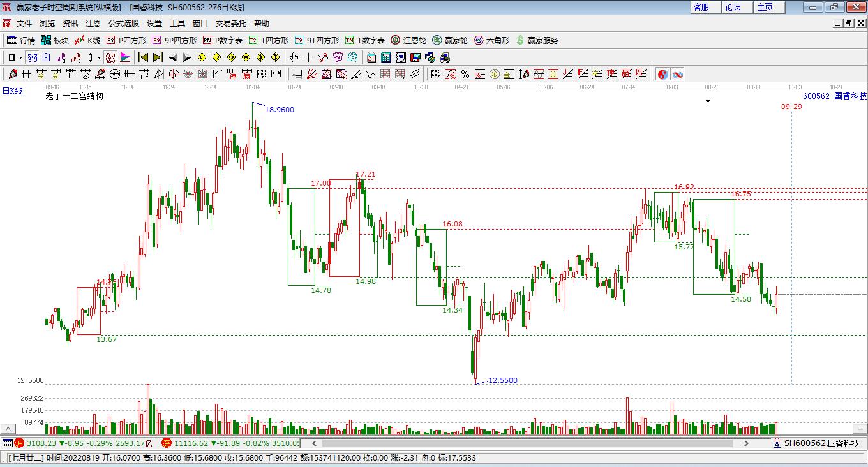Click the Shenzhen index 11116.62 status entry
The image size is (868, 467).
pos(230,443)
